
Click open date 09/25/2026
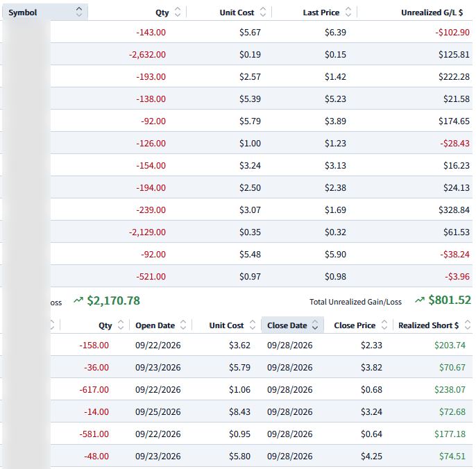158,411
